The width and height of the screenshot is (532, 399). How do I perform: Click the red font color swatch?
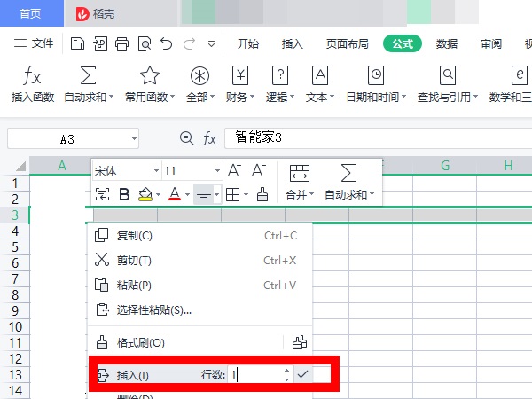click(175, 194)
